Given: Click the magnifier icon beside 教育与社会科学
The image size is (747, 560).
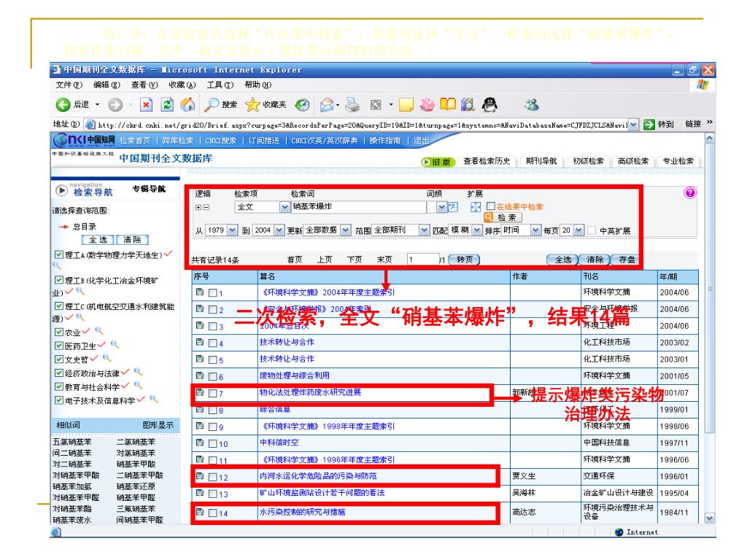Looking at the screenshot, I should click(x=138, y=385).
